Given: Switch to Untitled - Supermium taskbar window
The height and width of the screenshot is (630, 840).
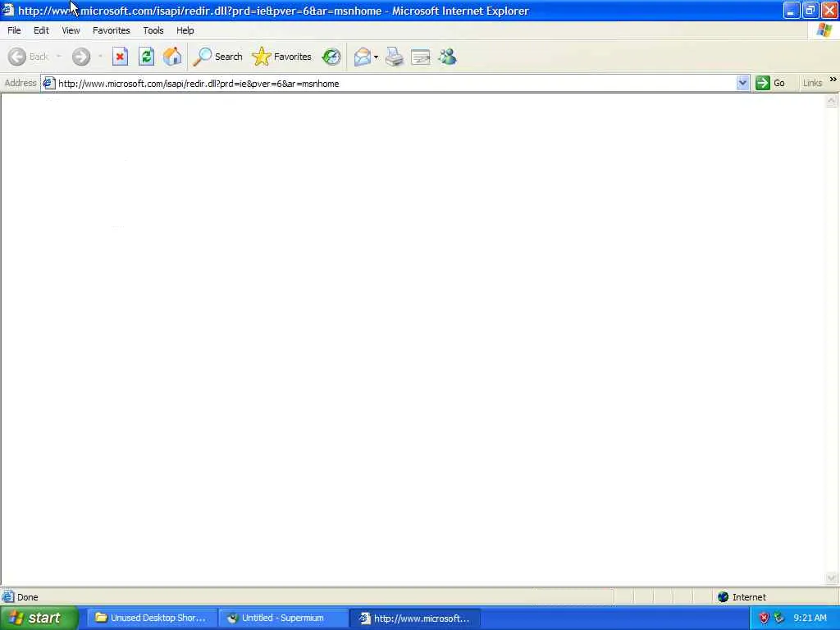Looking at the screenshot, I should point(283,618).
